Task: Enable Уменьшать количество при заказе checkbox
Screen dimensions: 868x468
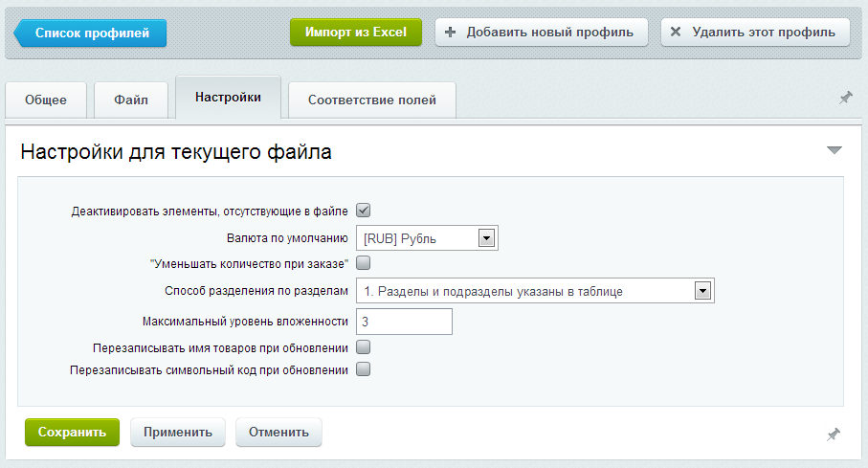Action: click(x=363, y=263)
